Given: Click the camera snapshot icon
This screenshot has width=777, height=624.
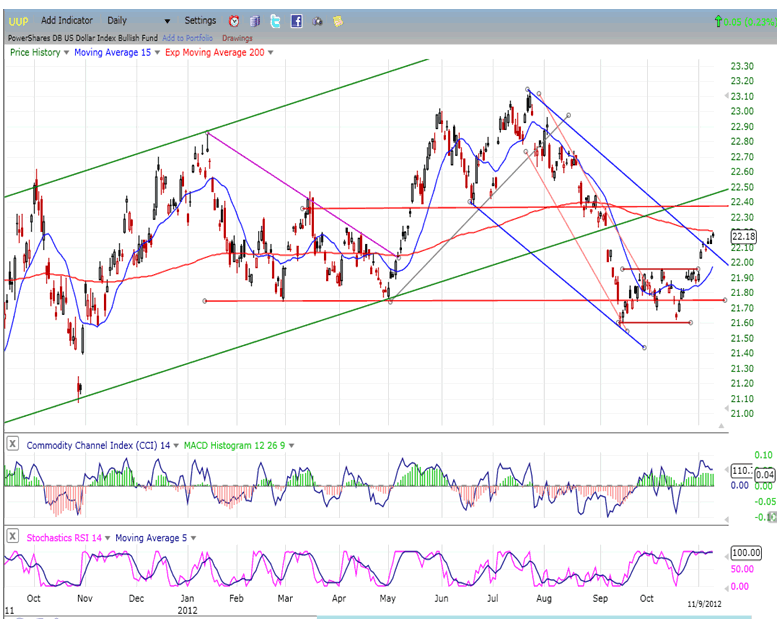Looking at the screenshot, I should click(318, 20).
